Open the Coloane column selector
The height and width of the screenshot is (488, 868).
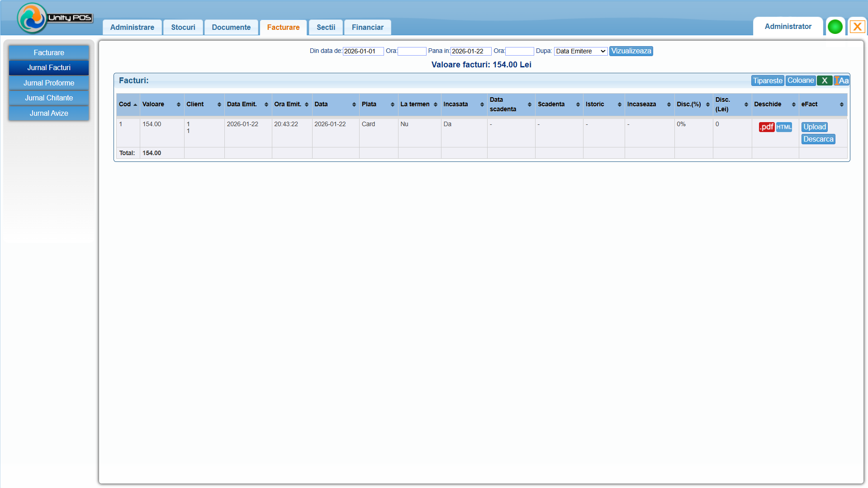pyautogui.click(x=800, y=81)
